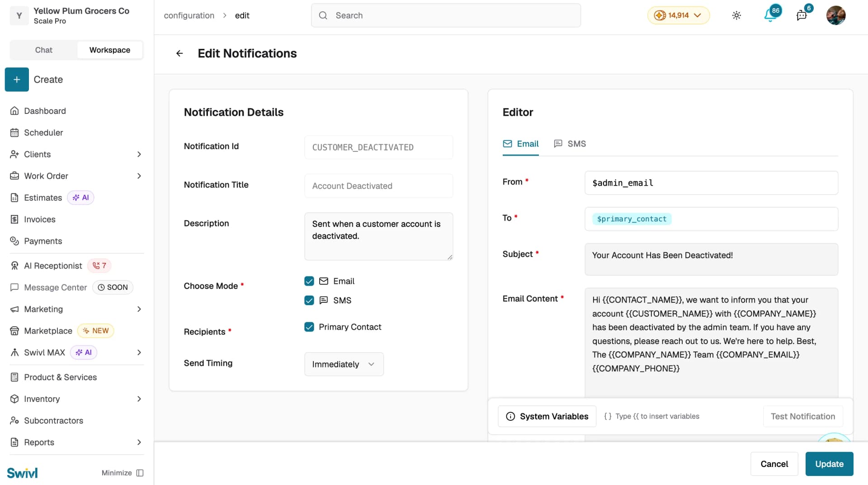Click into the From email field
The image size is (868, 485).
click(711, 183)
